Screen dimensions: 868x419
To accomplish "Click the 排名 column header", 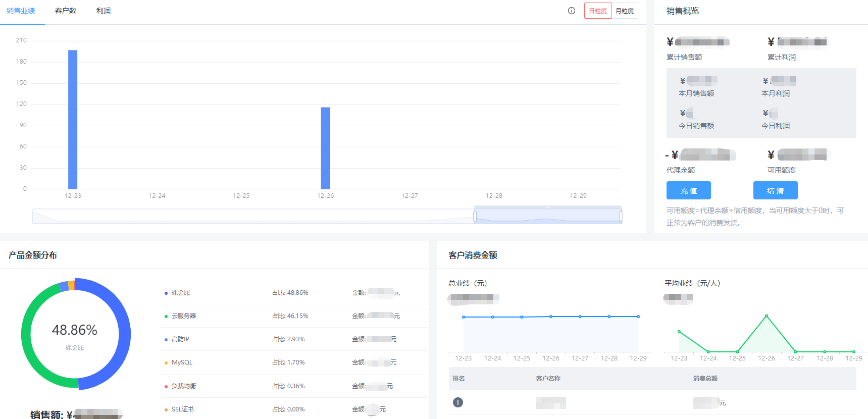I will coord(458,379).
